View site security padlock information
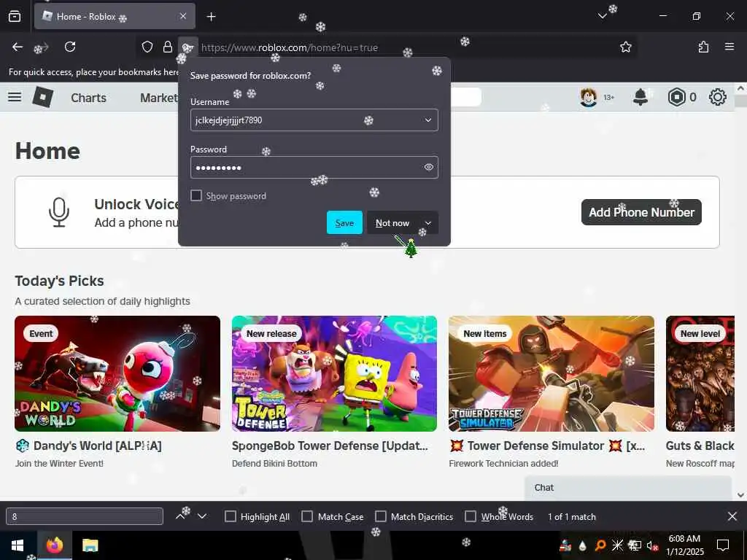The height and width of the screenshot is (560, 747). [x=167, y=47]
